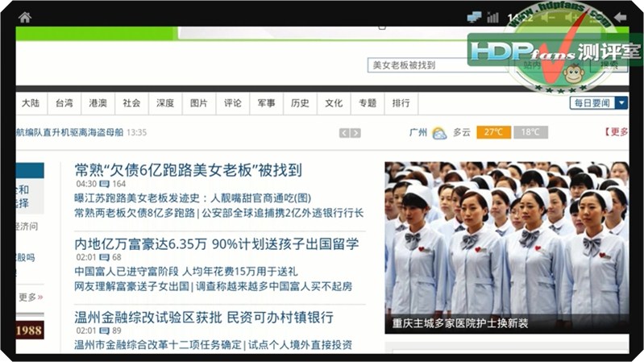Tap the network connection status icon
Screen dimensions: 644x362
(474, 17)
